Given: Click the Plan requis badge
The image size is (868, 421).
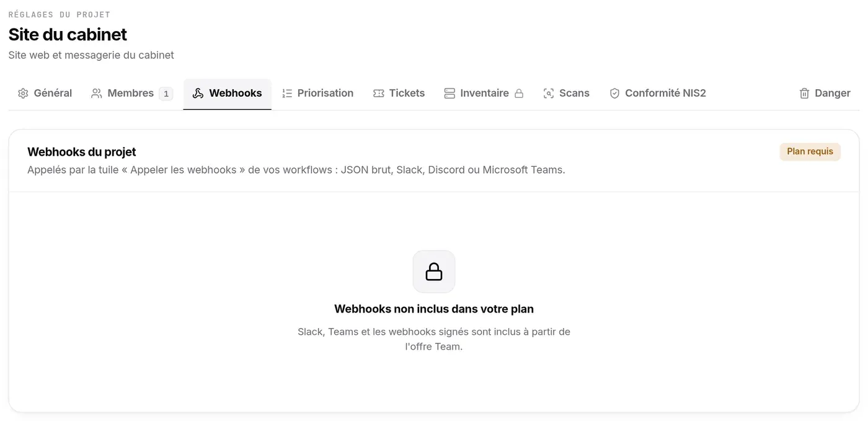Looking at the screenshot, I should [810, 151].
